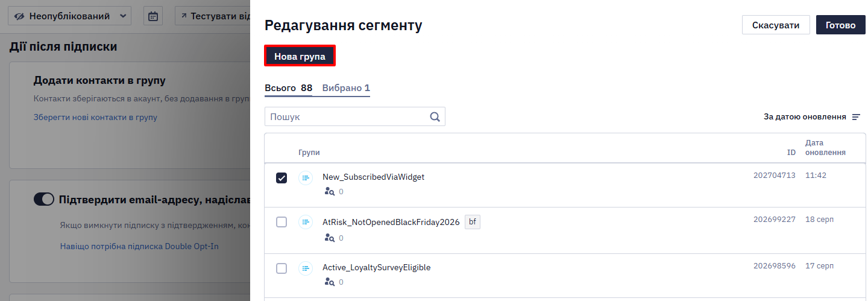Switch to the Вибрано 1 tab
Screen dimensions: 868x301
pyautogui.click(x=346, y=88)
